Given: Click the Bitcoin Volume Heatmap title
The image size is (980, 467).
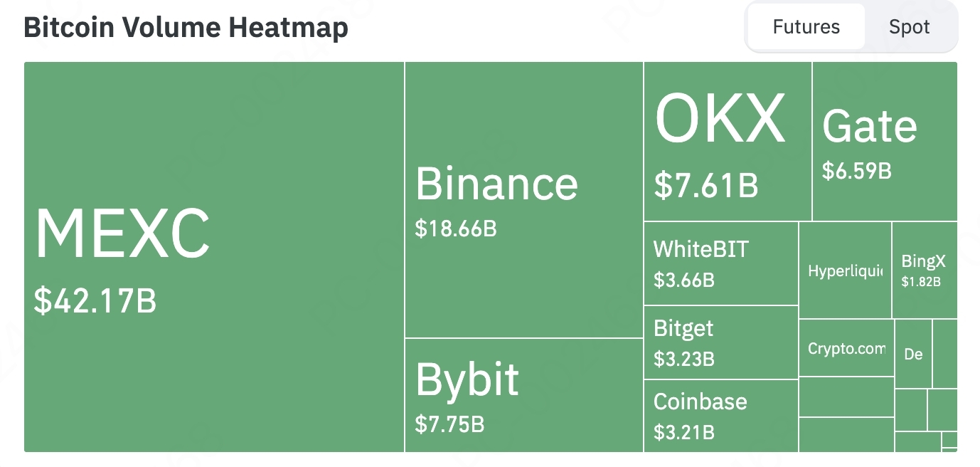Looking at the screenshot, I should click(x=186, y=28).
